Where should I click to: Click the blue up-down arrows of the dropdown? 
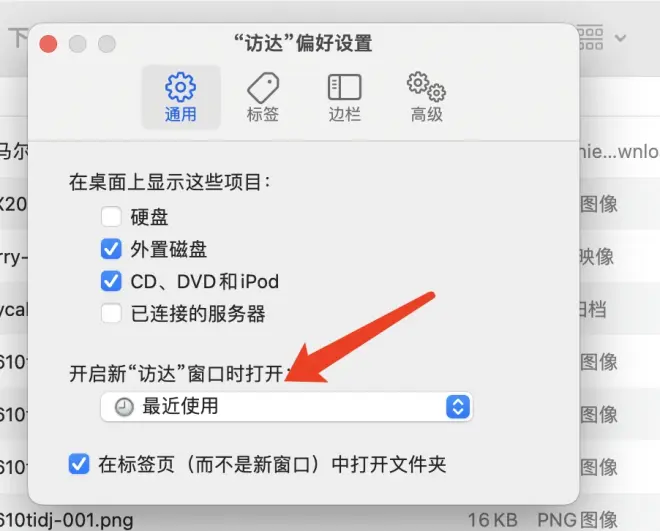pos(458,407)
